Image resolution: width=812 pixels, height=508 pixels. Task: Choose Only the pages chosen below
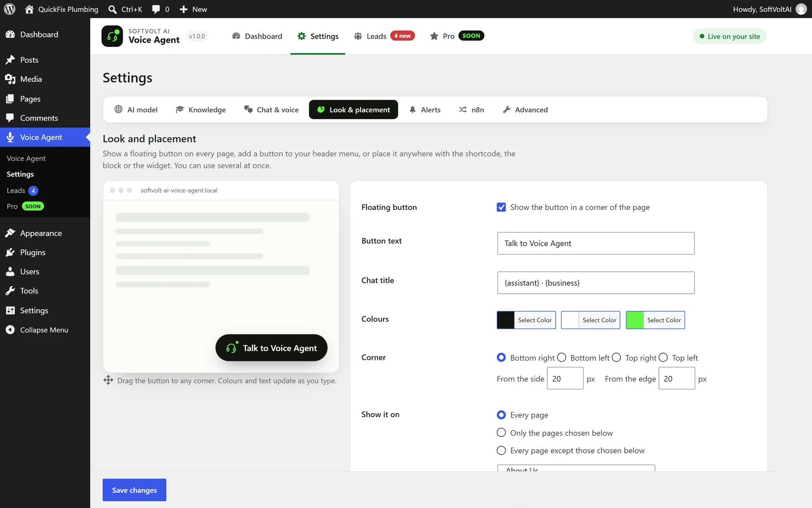tap(501, 433)
